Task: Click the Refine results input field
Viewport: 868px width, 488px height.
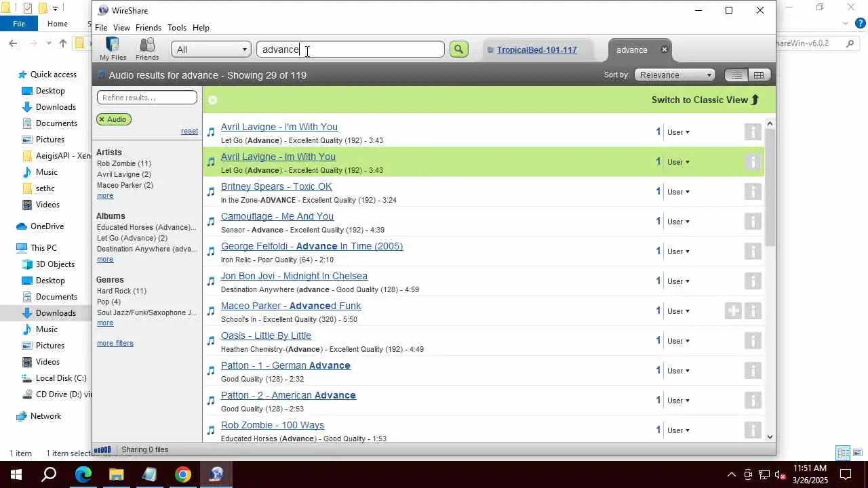Action: [x=147, y=98]
